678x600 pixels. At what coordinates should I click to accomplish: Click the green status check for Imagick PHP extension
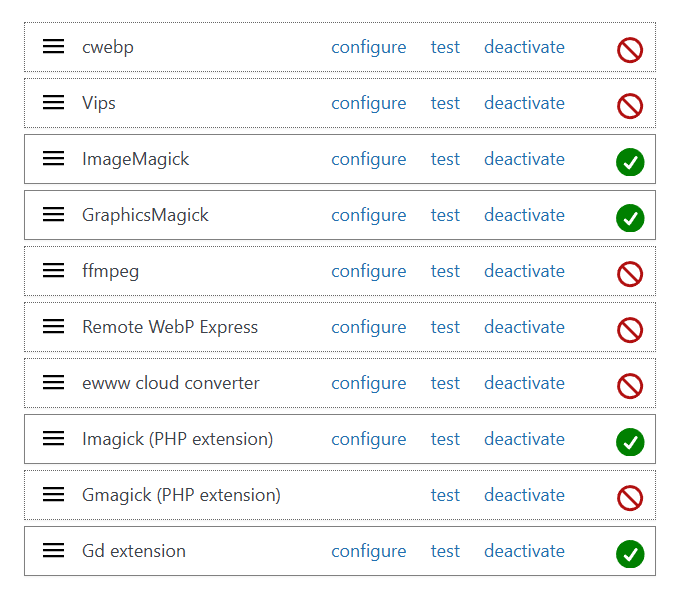(630, 441)
